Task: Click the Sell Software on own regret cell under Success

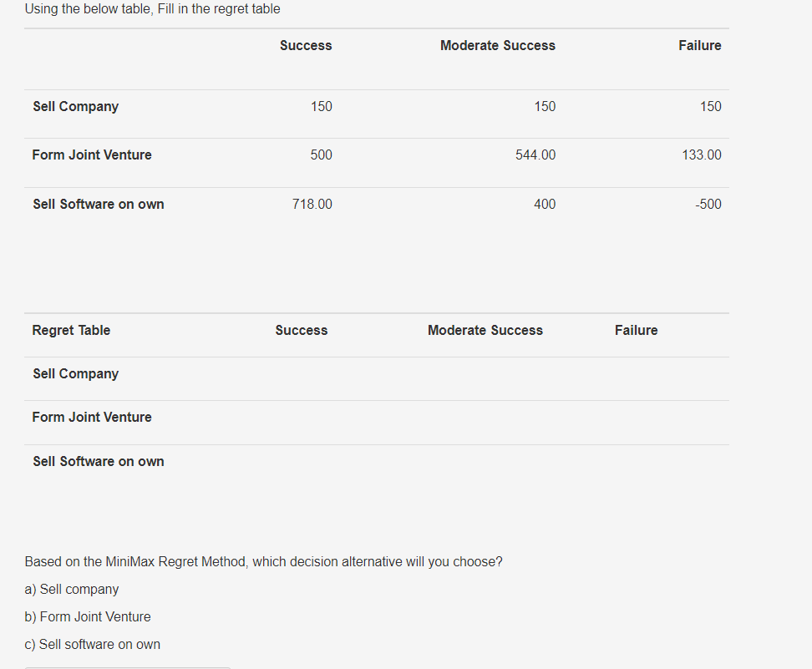Action: (302, 461)
